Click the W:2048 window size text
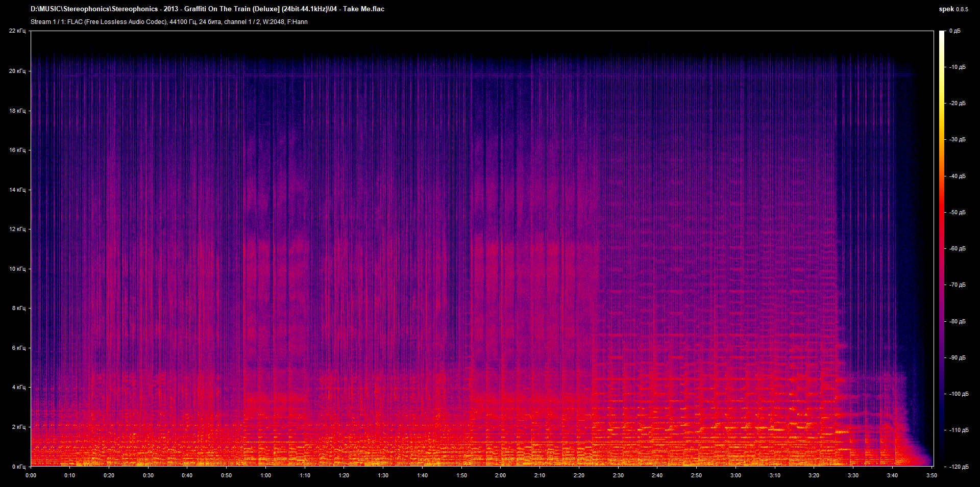Screen dimensions: 980x487 point(272,22)
